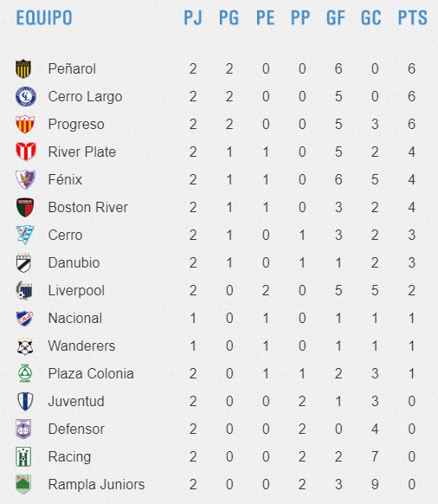Click the River Plate red-white crest
Image resolution: width=438 pixels, height=504 pixels.
(x=26, y=152)
